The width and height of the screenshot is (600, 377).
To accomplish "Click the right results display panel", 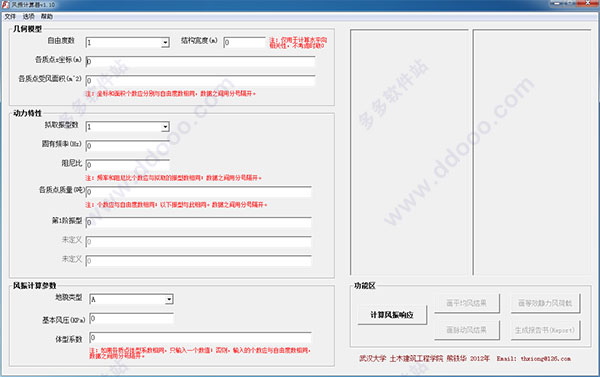I will click(532, 152).
